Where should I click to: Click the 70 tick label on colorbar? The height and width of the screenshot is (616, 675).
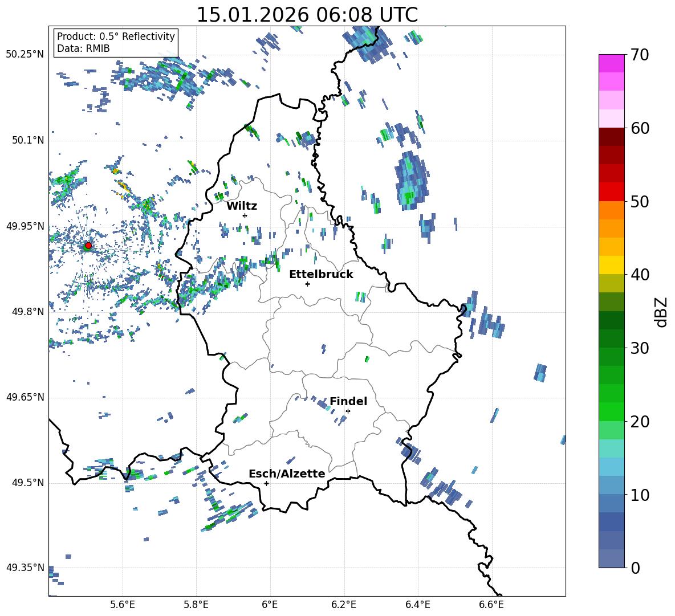click(640, 55)
